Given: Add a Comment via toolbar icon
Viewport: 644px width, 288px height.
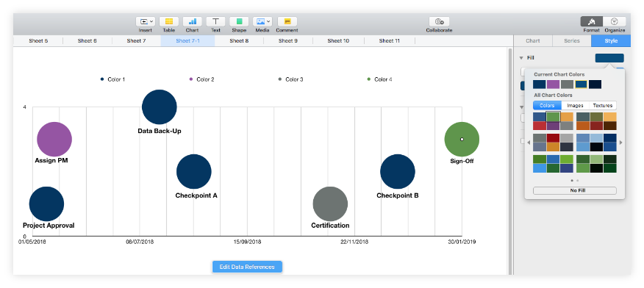Looking at the screenshot, I should (287, 22).
